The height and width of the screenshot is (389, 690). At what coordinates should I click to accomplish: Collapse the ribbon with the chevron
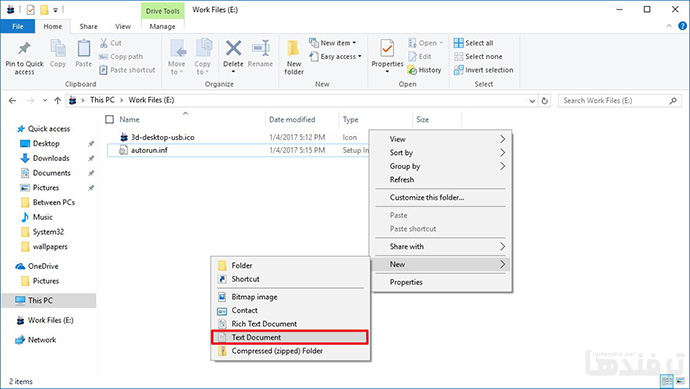point(669,26)
